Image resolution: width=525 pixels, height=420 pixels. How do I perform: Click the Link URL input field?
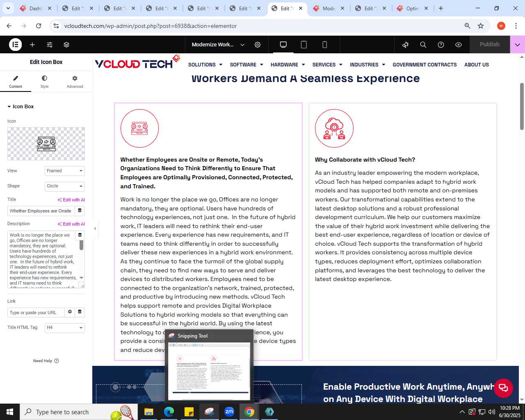(x=36, y=313)
